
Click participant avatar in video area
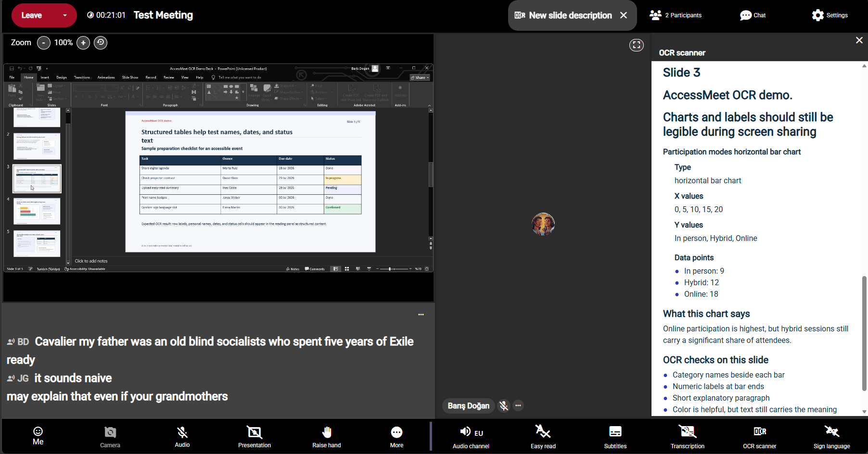543,224
